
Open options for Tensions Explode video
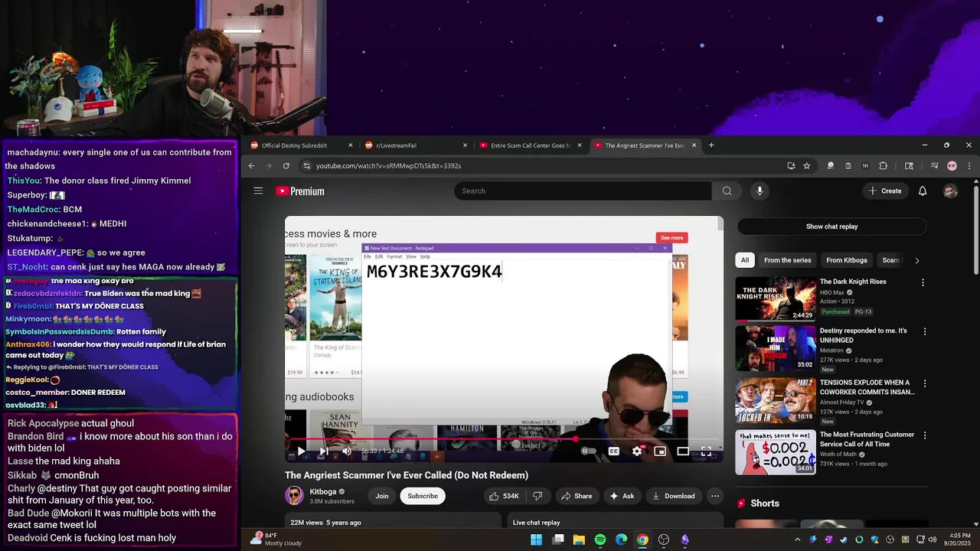[925, 383]
